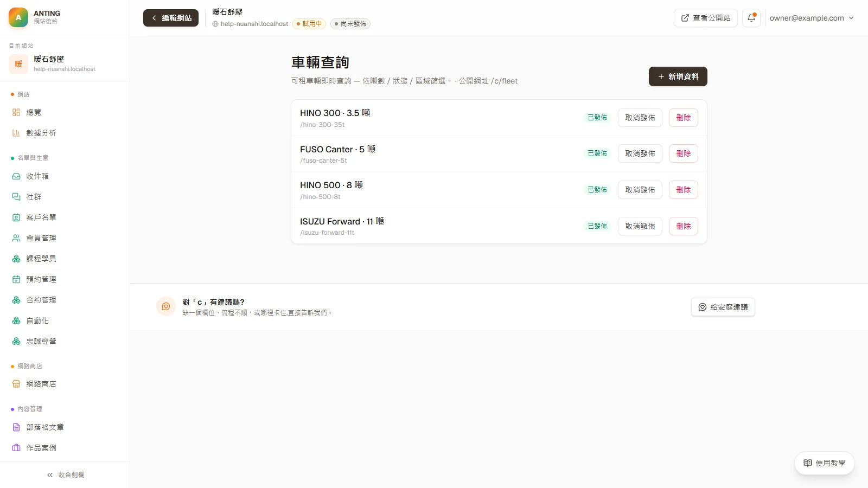Image resolution: width=868 pixels, height=488 pixels.
Task: Click the 預約管理 calendar icon
Action: point(16,279)
